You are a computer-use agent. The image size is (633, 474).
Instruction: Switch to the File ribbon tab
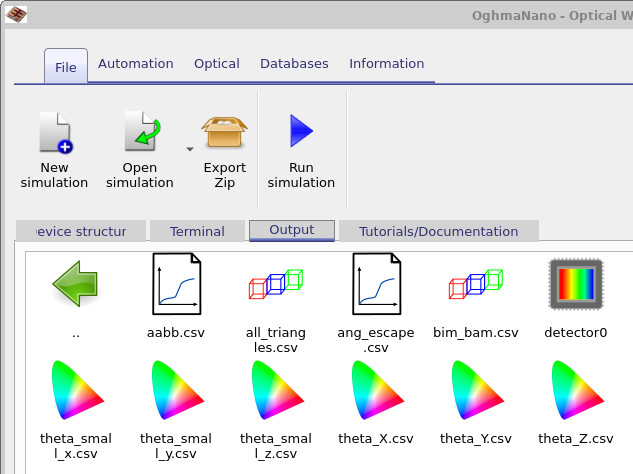click(66, 67)
